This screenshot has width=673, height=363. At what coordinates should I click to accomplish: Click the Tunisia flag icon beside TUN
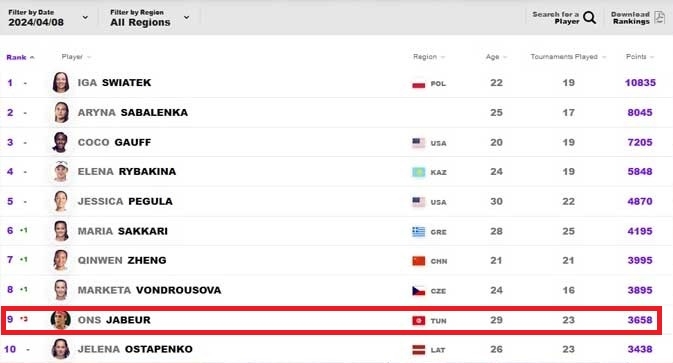(418, 321)
